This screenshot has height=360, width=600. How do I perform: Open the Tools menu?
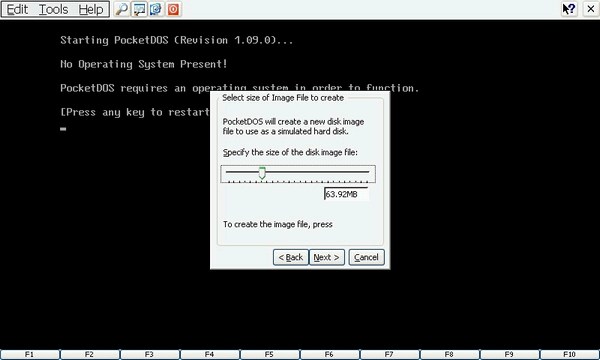click(54, 9)
